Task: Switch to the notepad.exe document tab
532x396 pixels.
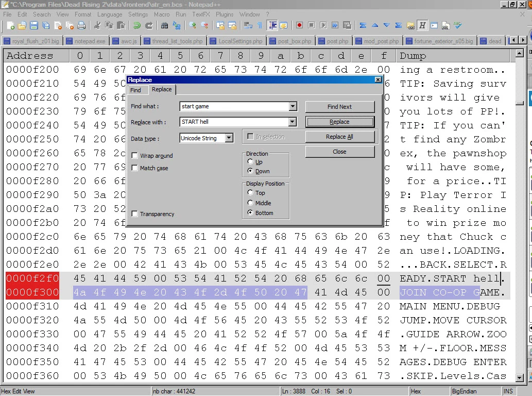Action: (86, 41)
